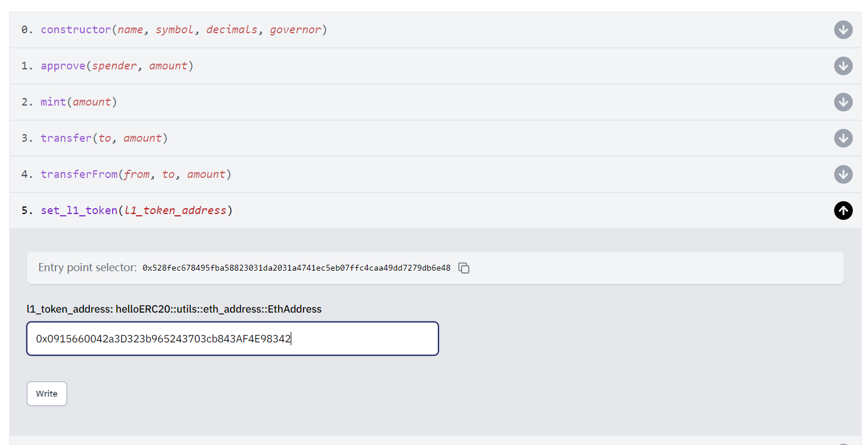Click the transfer(to, amount) function row
The image size is (868, 445).
[x=103, y=138]
